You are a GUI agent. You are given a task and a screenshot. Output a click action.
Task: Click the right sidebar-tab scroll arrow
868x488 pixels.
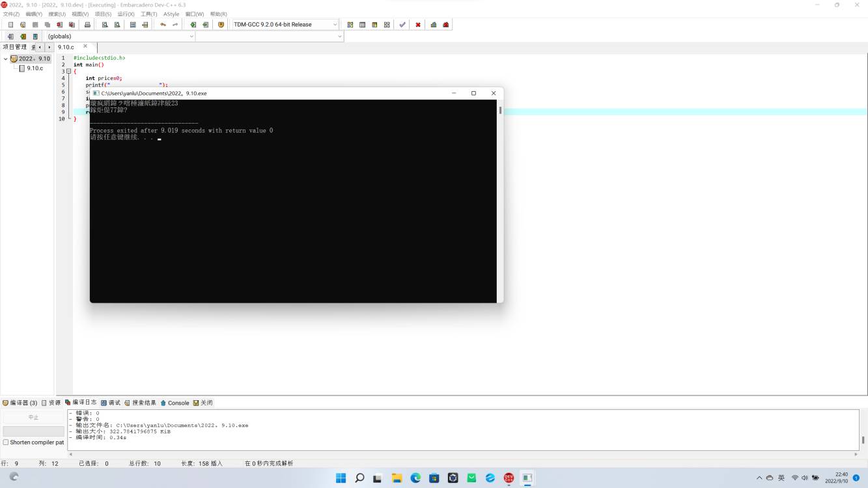tap(49, 47)
